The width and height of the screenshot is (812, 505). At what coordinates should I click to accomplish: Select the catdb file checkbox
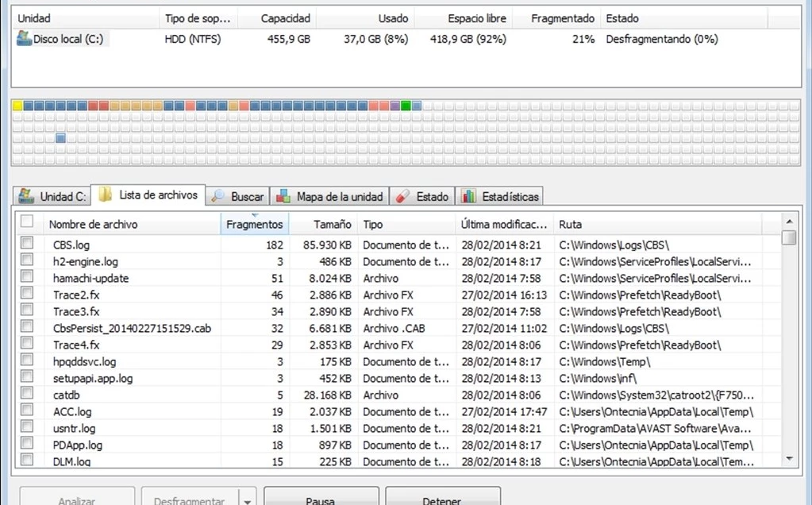pyautogui.click(x=27, y=394)
